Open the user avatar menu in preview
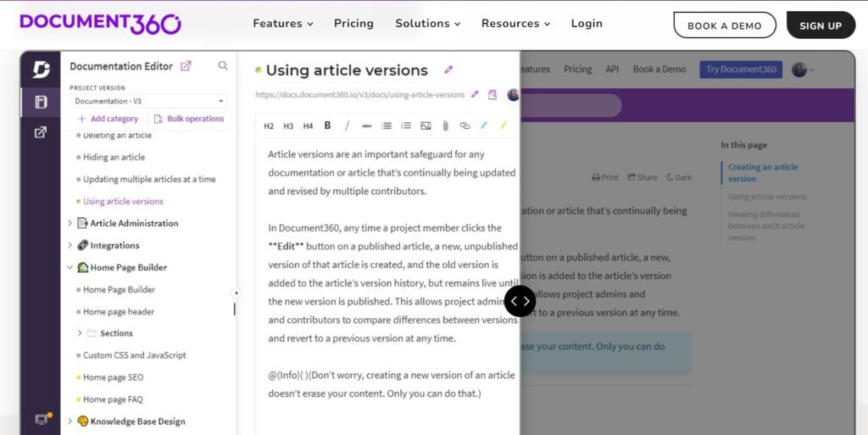Screen dimensions: 868x435 (802, 70)
